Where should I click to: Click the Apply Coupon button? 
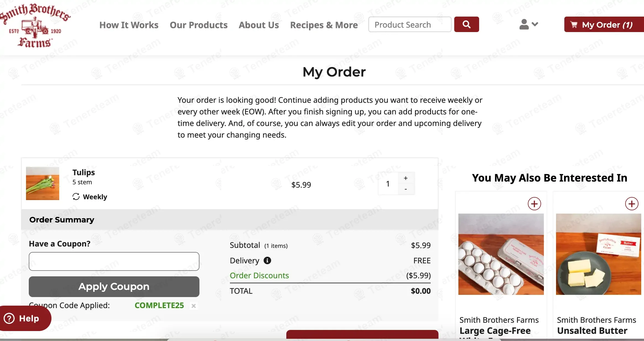tap(114, 287)
